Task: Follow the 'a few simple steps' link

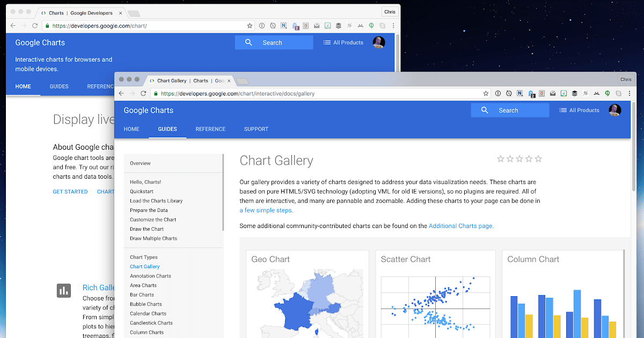Action: [266, 210]
